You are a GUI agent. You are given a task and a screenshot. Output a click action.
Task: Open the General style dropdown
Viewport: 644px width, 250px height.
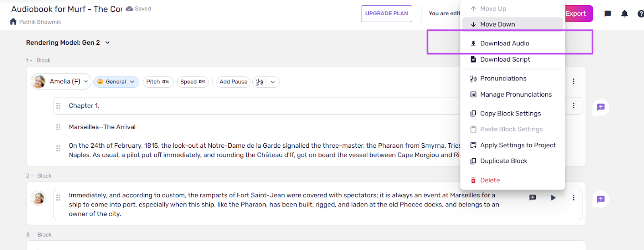[x=116, y=82]
